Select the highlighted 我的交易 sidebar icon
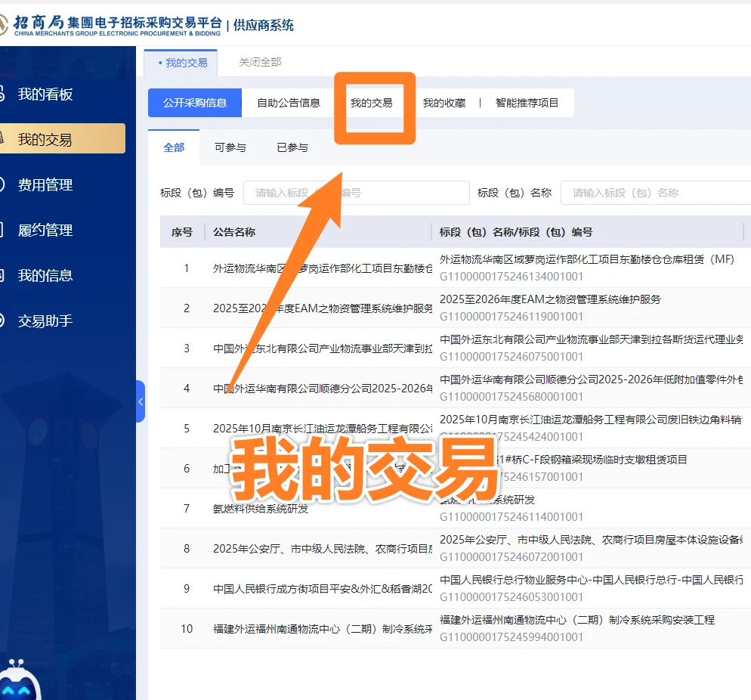The height and width of the screenshot is (700, 751). coord(45,138)
